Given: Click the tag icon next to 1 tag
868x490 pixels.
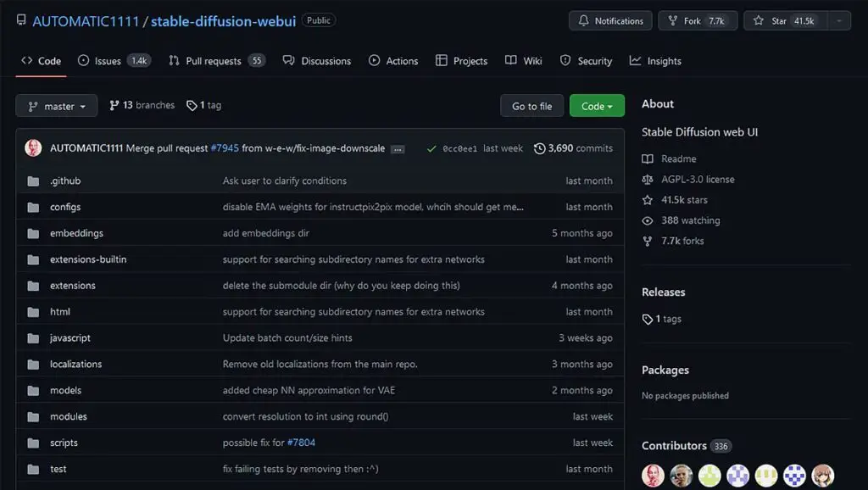Looking at the screenshot, I should 192,105.
